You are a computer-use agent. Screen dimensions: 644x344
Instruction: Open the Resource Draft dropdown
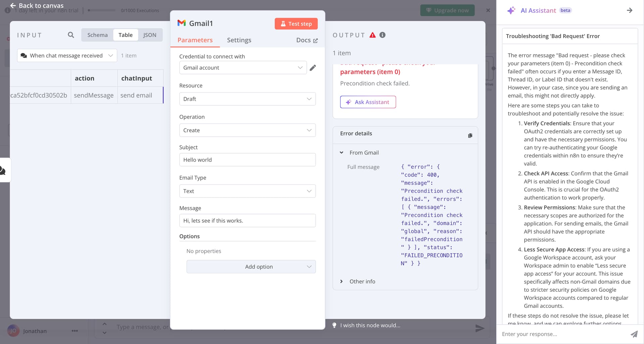click(x=248, y=99)
